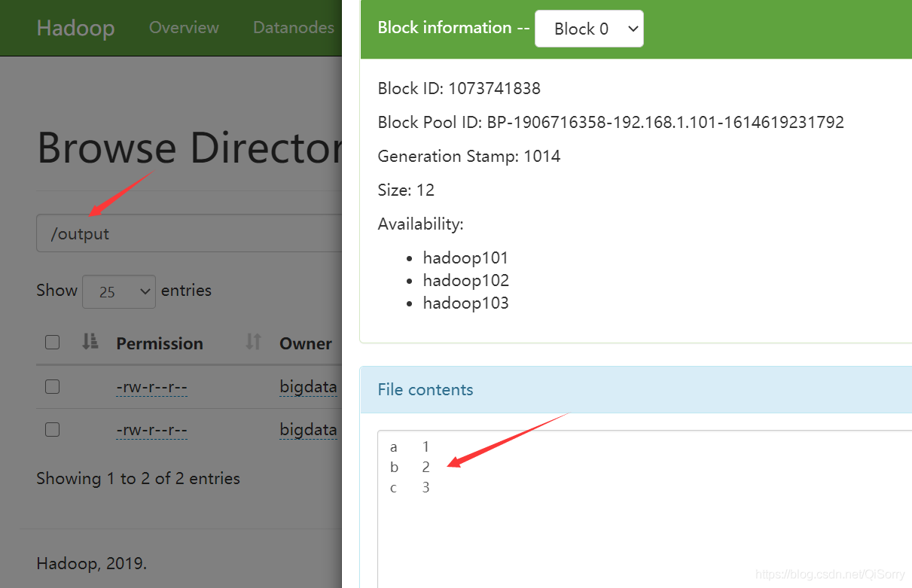Open the Block 0 selector dropdown

(x=589, y=29)
